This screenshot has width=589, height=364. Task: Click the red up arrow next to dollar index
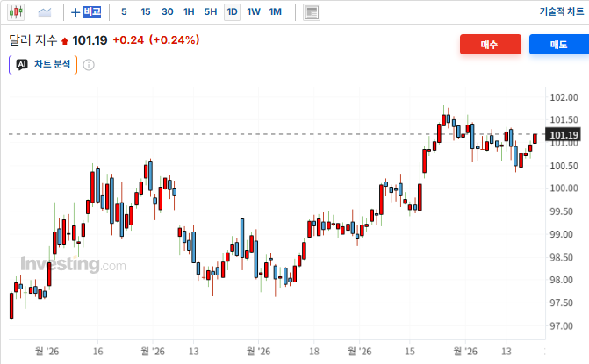point(65,41)
